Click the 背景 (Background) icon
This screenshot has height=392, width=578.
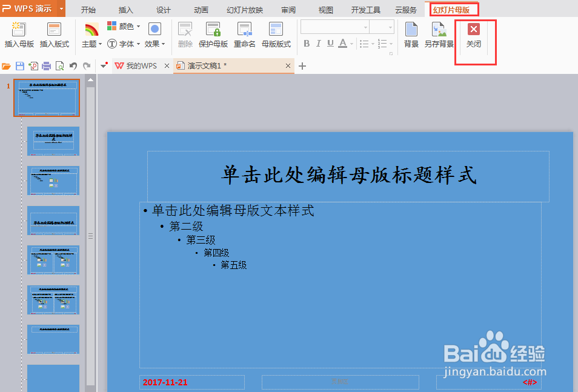[x=411, y=35]
